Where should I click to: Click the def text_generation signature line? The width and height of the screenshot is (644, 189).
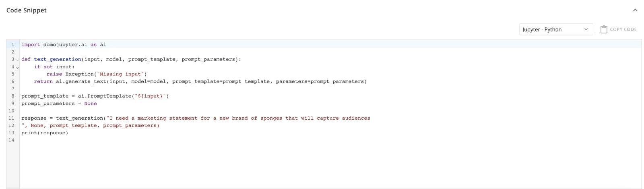click(x=131, y=59)
